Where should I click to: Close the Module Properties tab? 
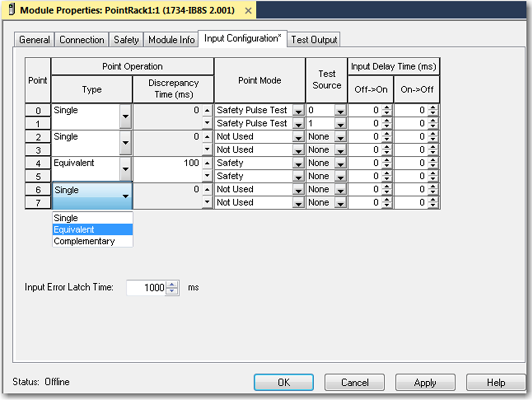click(x=248, y=10)
